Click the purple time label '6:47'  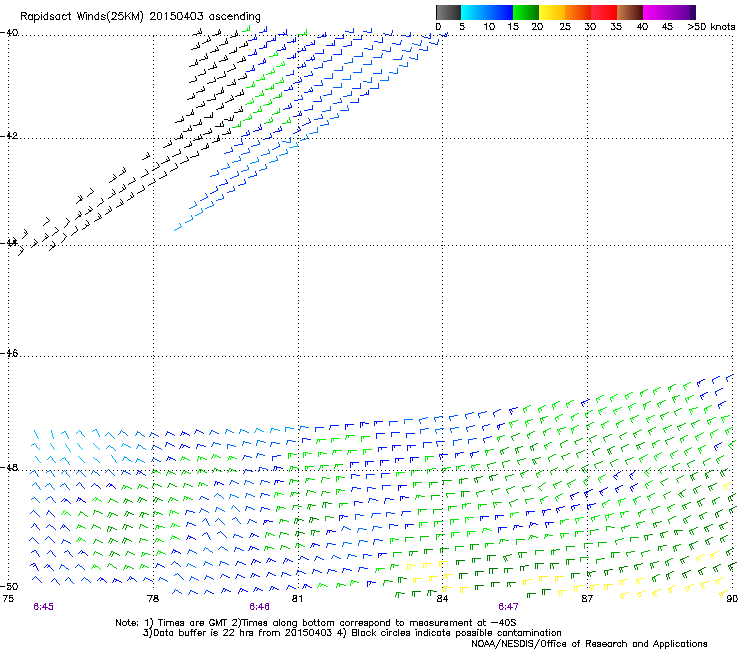tap(508, 607)
